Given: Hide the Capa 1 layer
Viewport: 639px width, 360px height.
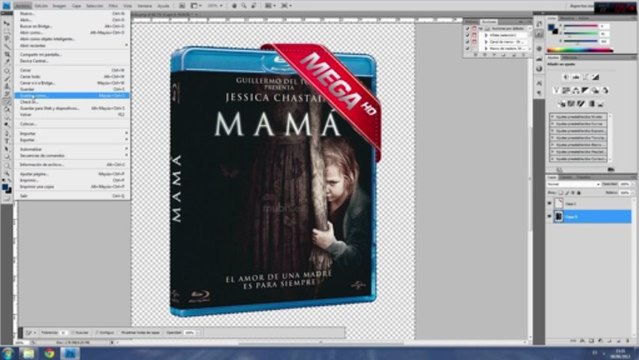Looking at the screenshot, I should [549, 203].
